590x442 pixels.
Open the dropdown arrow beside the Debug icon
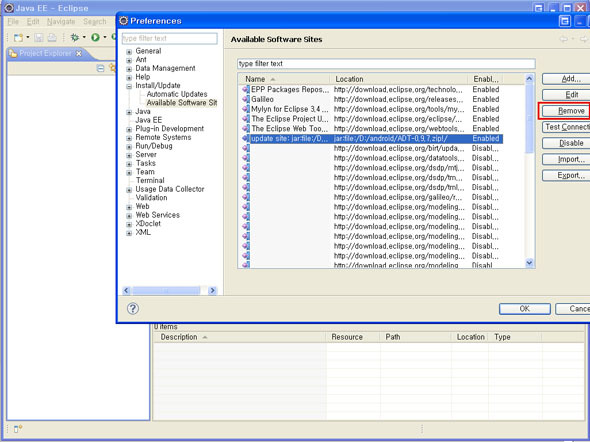click(x=84, y=37)
